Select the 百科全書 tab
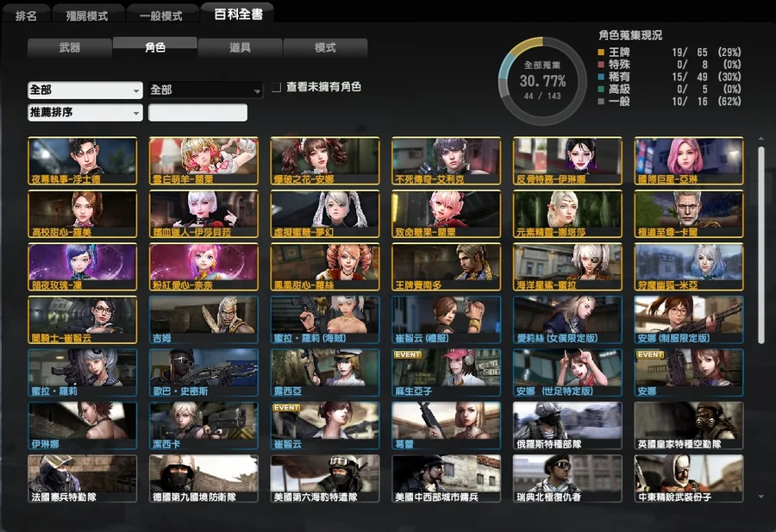 click(x=238, y=13)
